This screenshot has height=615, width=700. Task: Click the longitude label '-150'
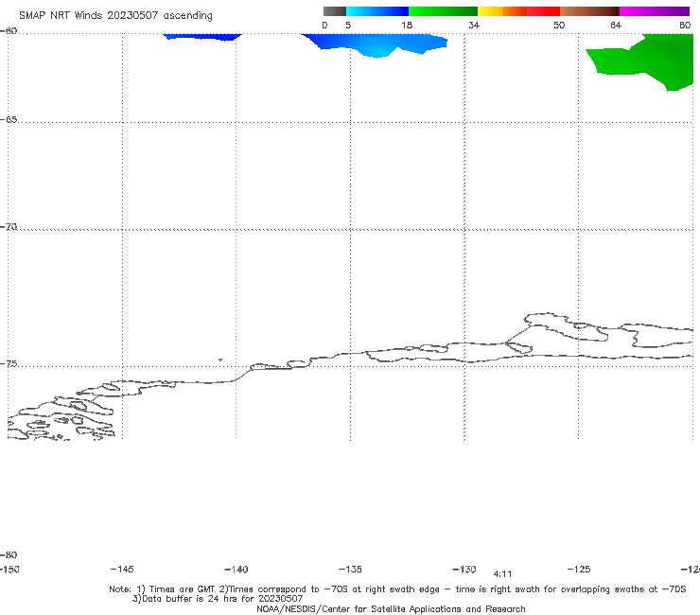[x=9, y=569]
